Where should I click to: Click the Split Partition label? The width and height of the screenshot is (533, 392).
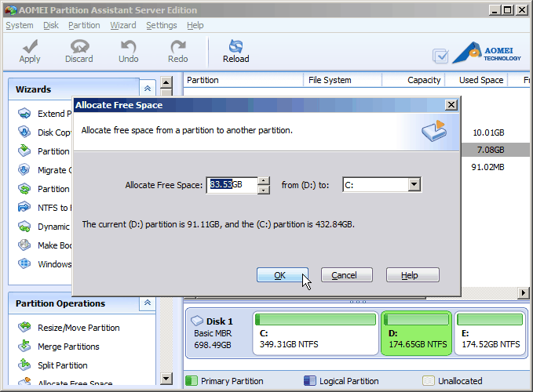[x=63, y=365]
